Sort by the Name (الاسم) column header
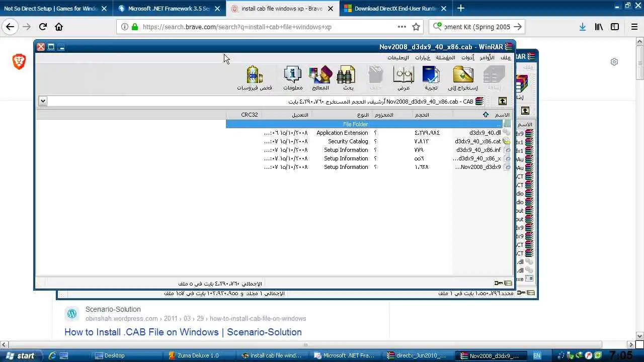This screenshot has width=644, height=362. (x=482, y=115)
